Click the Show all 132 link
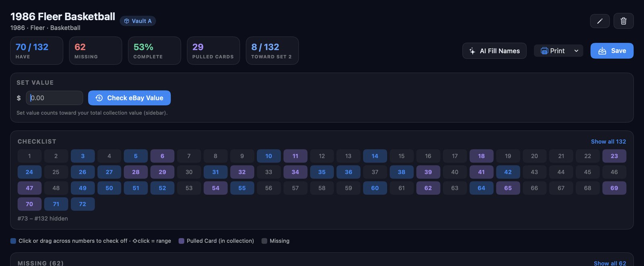Image resolution: width=644 pixels, height=266 pixels. [608, 142]
